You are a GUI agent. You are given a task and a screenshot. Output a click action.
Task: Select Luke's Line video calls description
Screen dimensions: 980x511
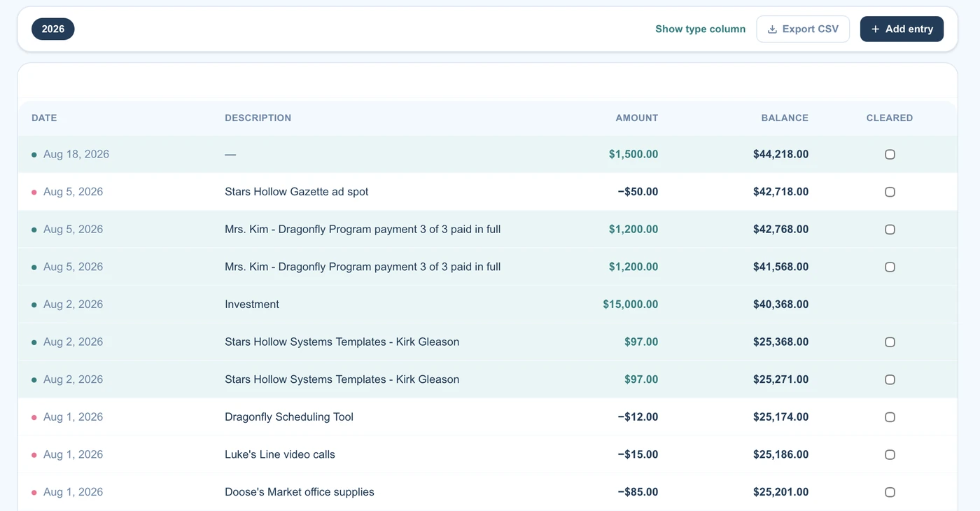[x=280, y=454]
